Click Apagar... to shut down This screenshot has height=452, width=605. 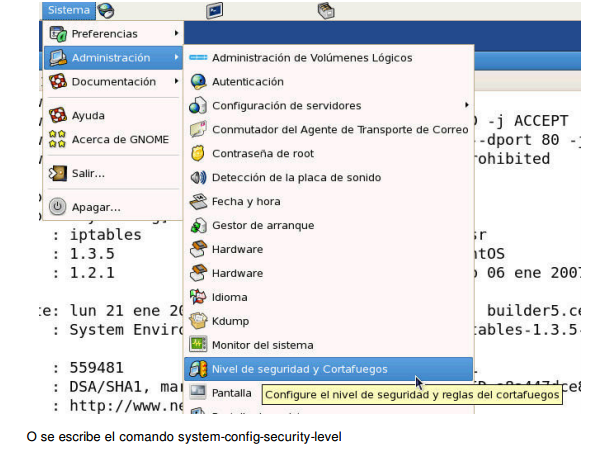click(95, 207)
